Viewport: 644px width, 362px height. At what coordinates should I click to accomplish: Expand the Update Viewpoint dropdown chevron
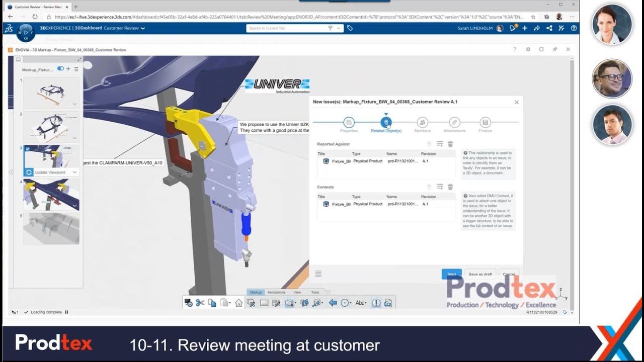click(75, 172)
